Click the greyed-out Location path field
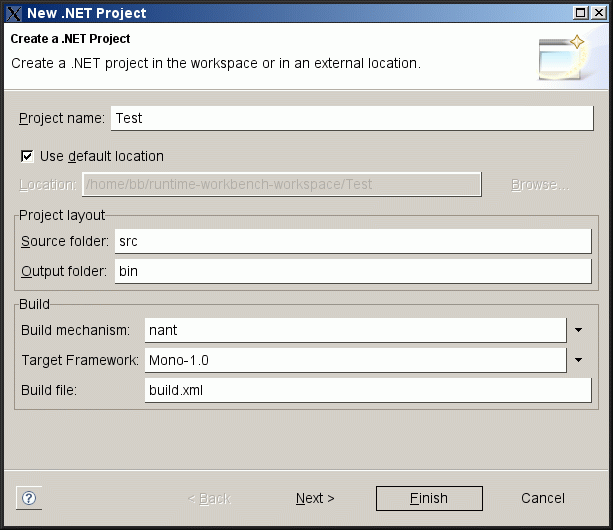The width and height of the screenshot is (613, 530). click(x=282, y=185)
